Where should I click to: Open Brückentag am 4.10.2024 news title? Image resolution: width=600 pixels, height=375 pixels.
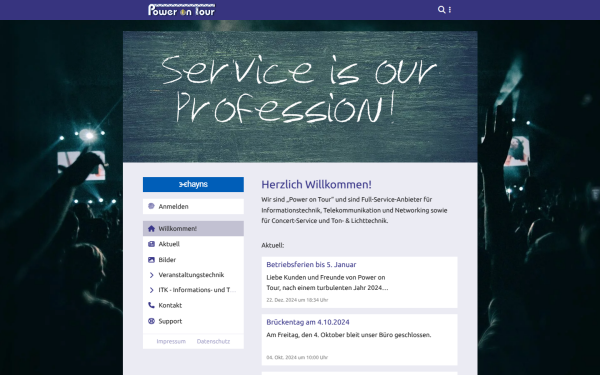[308, 322]
